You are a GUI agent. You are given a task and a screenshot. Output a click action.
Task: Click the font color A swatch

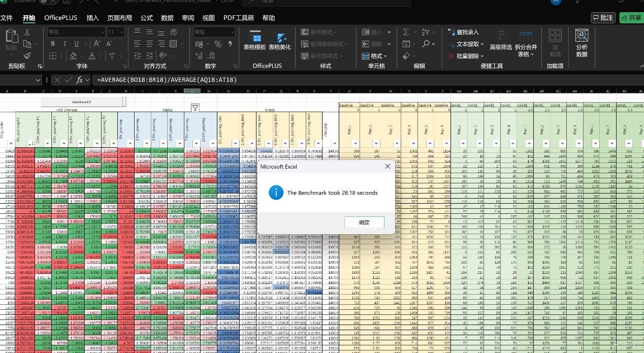[x=91, y=56]
